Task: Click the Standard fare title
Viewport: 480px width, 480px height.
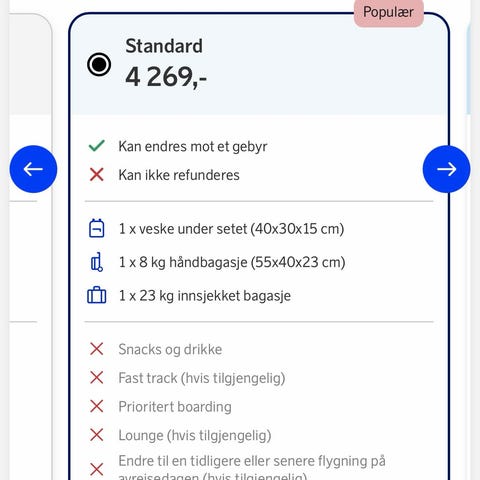Action: 164,46
